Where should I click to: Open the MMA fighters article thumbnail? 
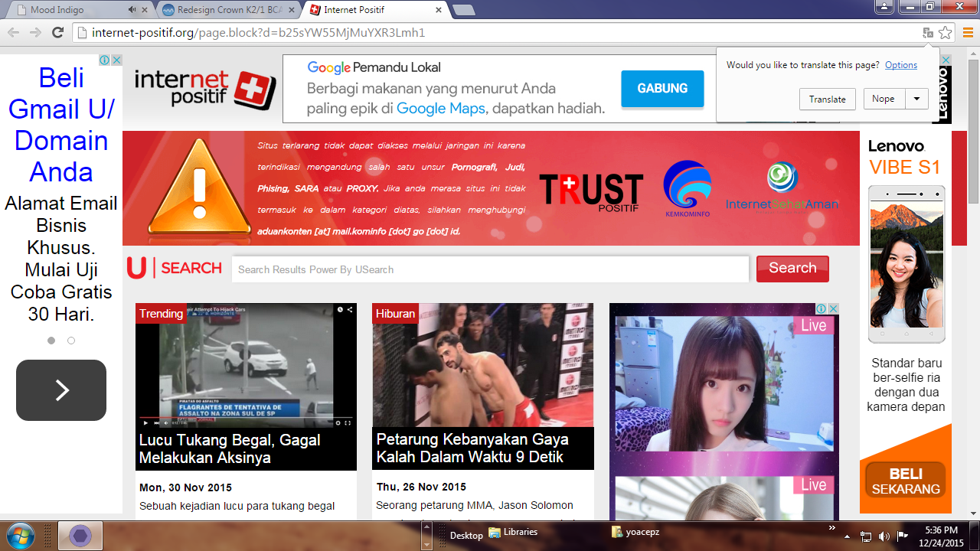483,365
